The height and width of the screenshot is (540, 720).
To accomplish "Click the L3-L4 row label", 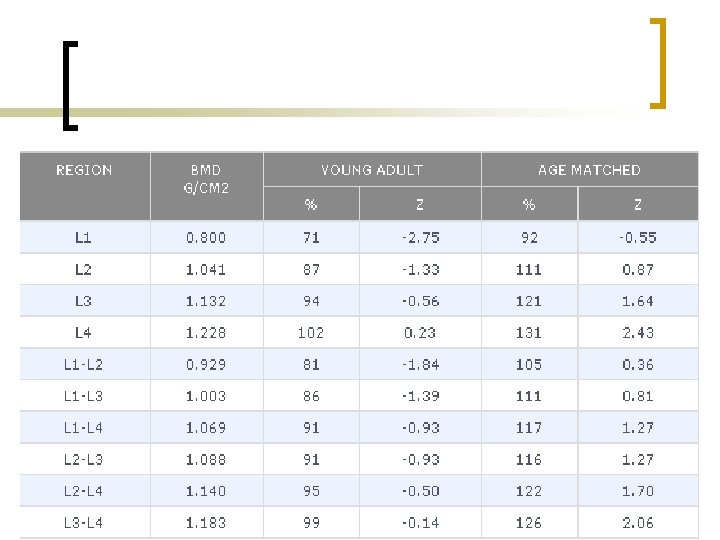I will 83,523.
